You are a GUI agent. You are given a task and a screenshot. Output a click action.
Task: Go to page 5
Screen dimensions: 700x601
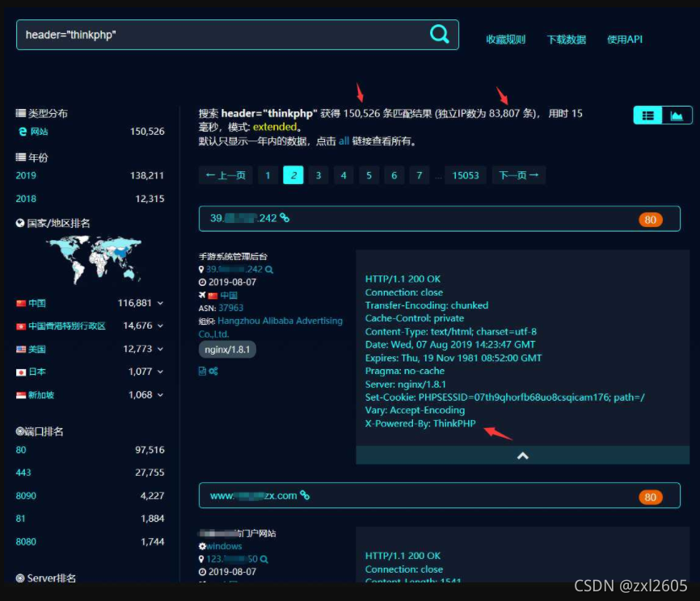tap(369, 175)
